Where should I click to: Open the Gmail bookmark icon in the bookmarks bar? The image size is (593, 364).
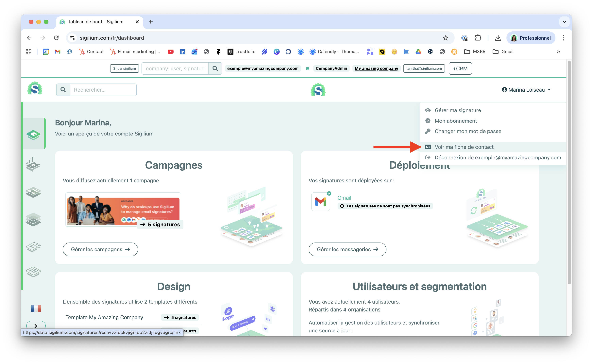58,52
